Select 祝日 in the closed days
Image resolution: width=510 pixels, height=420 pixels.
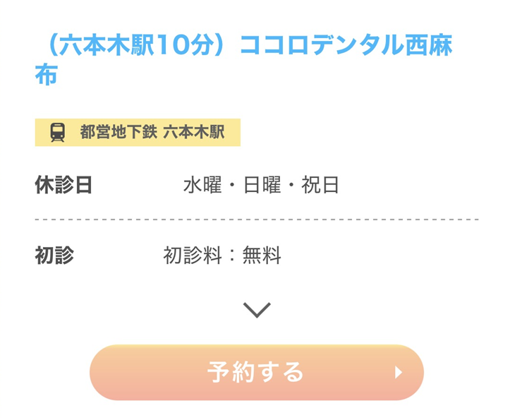pyautogui.click(x=320, y=185)
